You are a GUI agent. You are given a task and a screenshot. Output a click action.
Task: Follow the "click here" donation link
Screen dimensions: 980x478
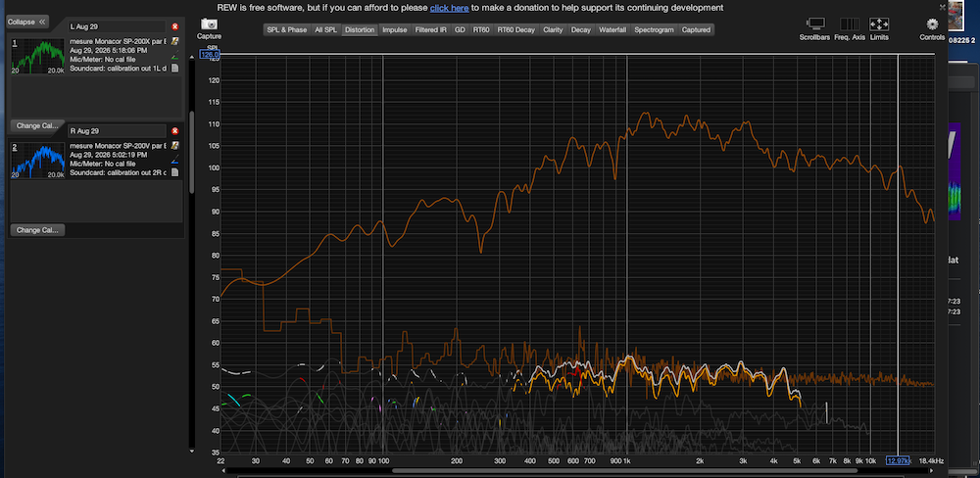coord(449,8)
